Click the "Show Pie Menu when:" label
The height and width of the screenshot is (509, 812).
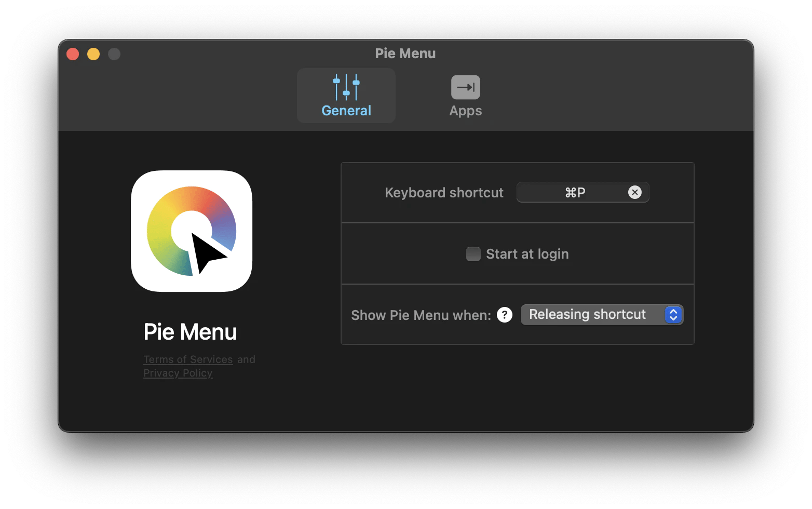pos(421,315)
